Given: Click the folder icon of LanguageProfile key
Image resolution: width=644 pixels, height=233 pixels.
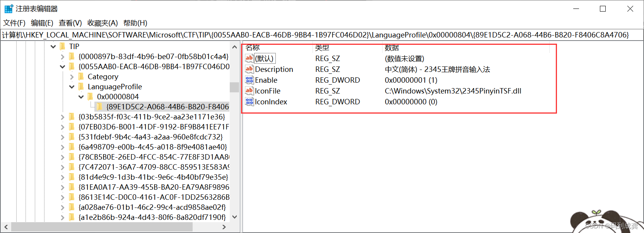Looking at the screenshot, I should pos(81,87).
